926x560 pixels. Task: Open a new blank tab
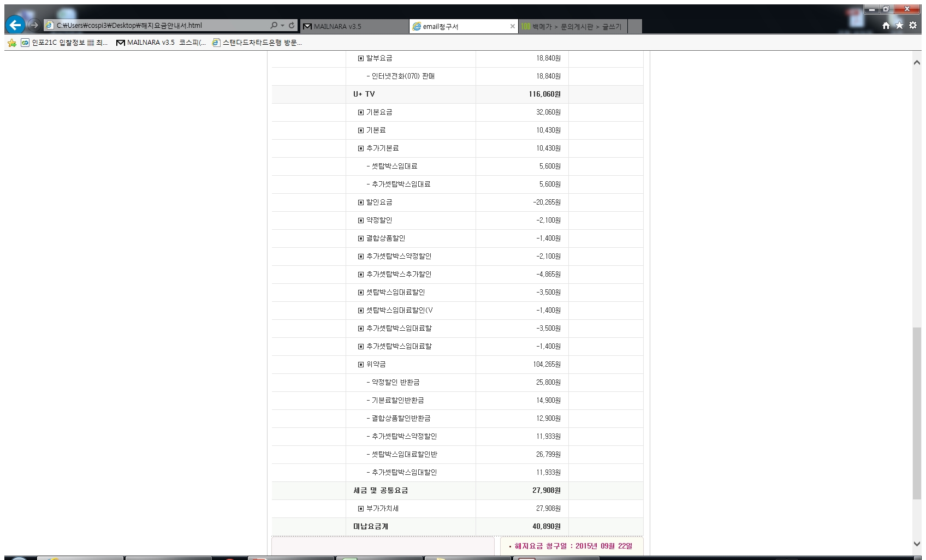point(634,26)
